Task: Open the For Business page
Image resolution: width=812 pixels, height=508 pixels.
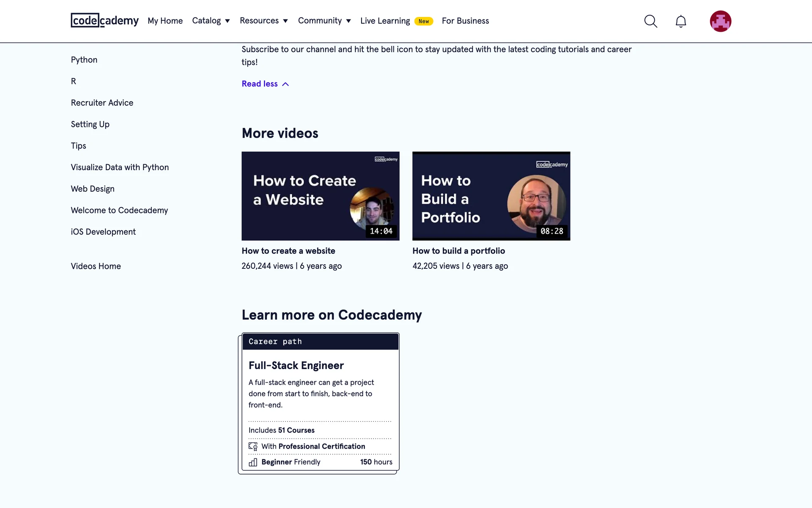Action: point(465,21)
